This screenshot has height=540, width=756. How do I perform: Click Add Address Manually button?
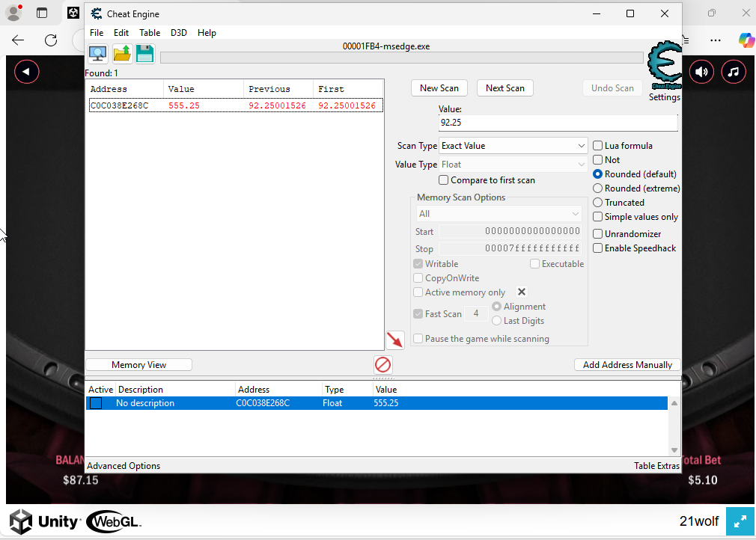[627, 365]
